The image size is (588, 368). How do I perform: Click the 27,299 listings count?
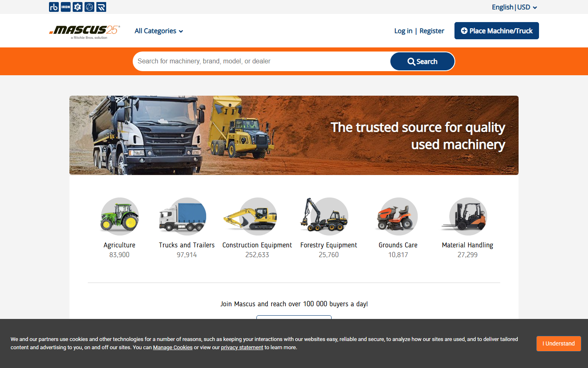coord(468,255)
